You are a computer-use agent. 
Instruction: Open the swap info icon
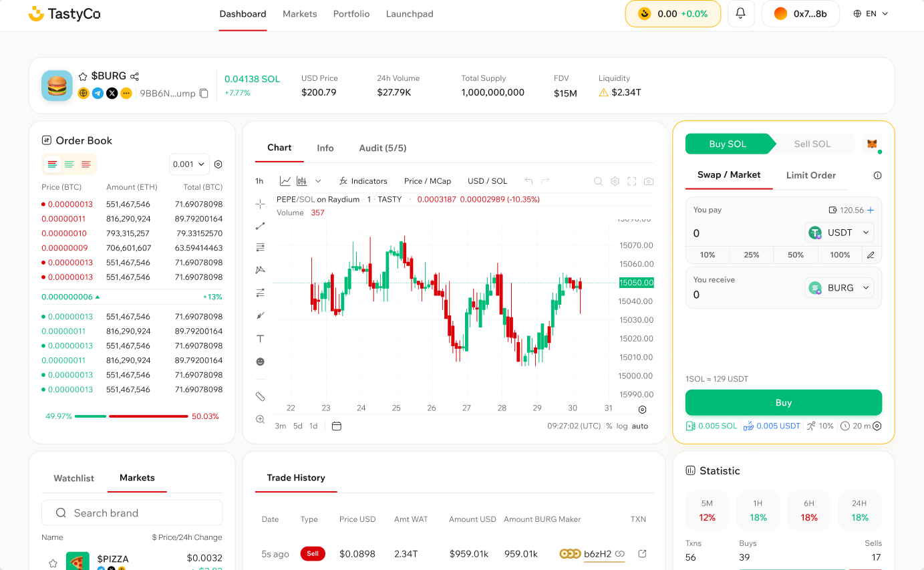pyautogui.click(x=877, y=175)
